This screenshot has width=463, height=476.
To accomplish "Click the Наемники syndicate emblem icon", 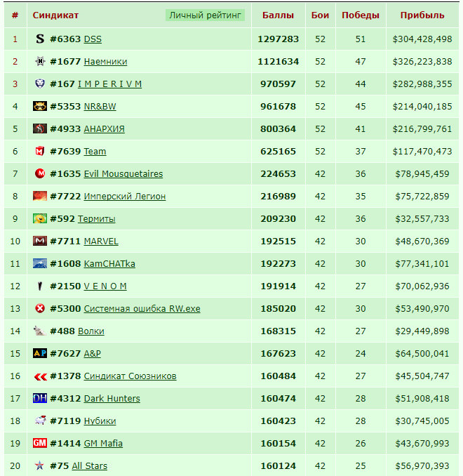I will (x=40, y=61).
